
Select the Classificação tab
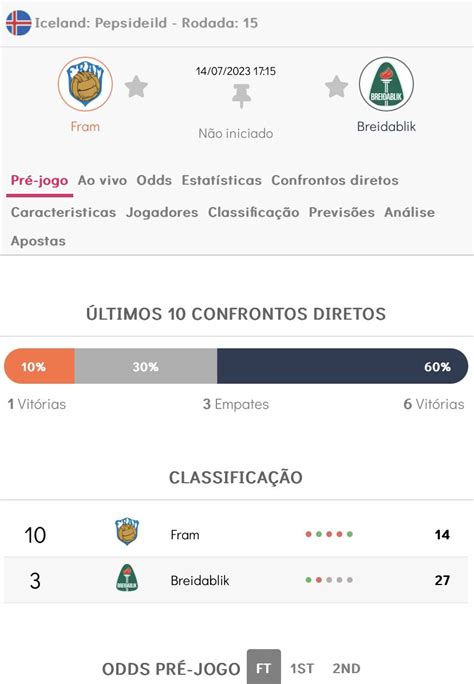253,212
